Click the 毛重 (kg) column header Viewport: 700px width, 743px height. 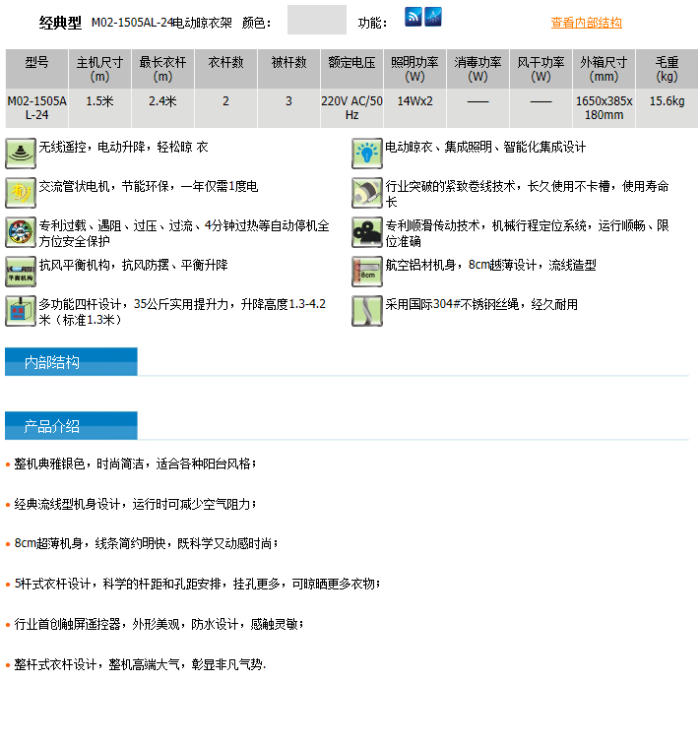click(667, 69)
